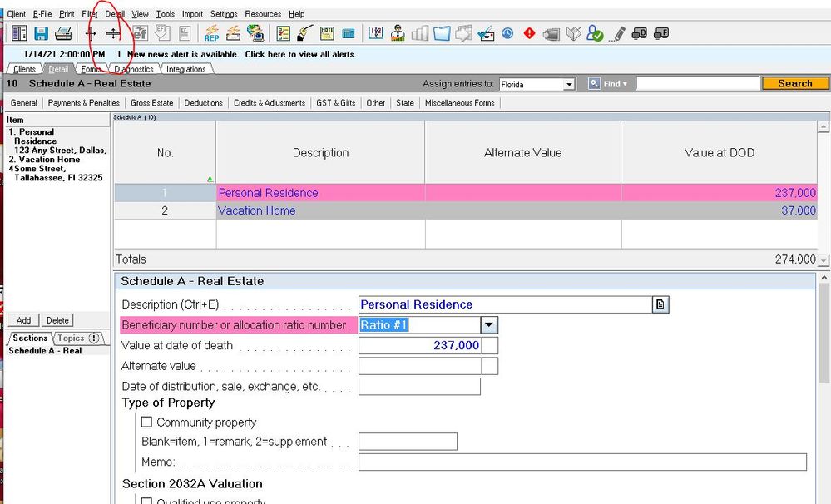Switch to the Diagnostics tab
The width and height of the screenshot is (831, 504).
[x=133, y=69]
